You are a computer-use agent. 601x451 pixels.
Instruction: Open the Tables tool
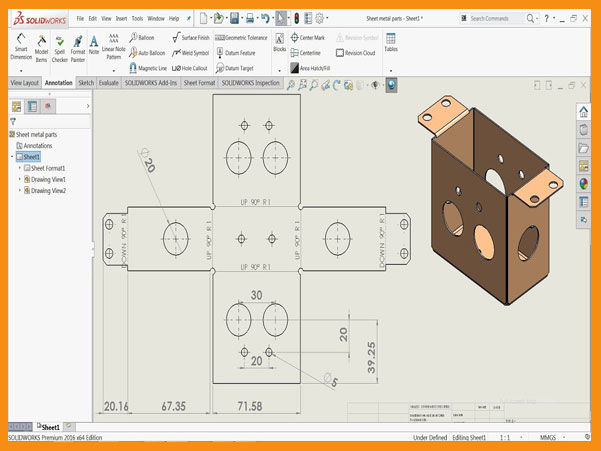pos(391,42)
